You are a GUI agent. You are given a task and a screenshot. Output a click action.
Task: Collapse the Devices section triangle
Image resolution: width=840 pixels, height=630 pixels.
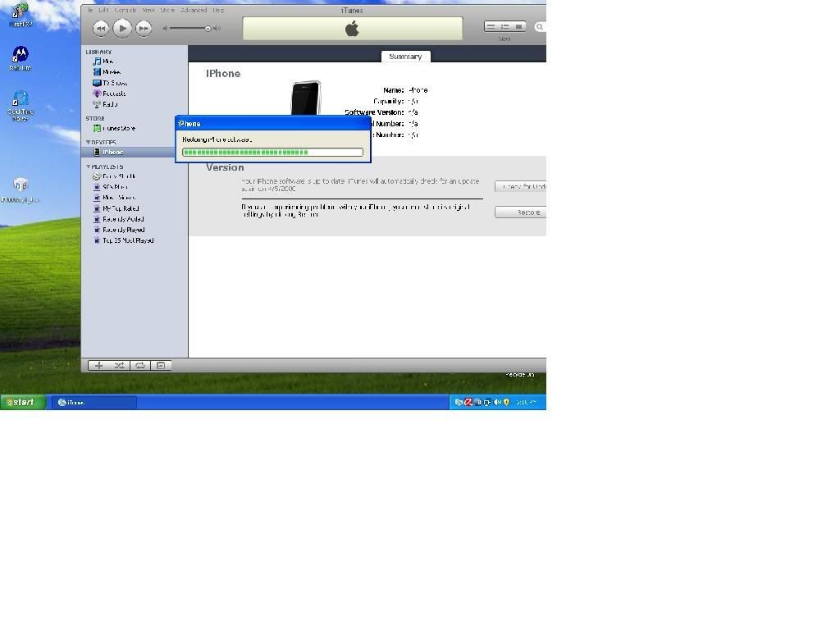pyautogui.click(x=88, y=143)
